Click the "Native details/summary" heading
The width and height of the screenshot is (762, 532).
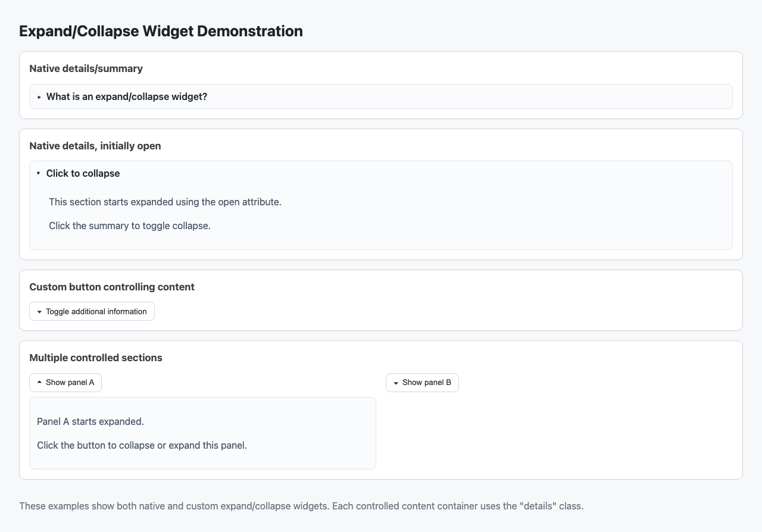(x=86, y=68)
